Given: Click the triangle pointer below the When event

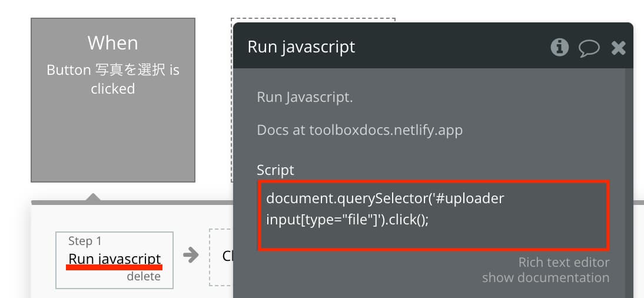Looking at the screenshot, I should (x=93, y=197).
